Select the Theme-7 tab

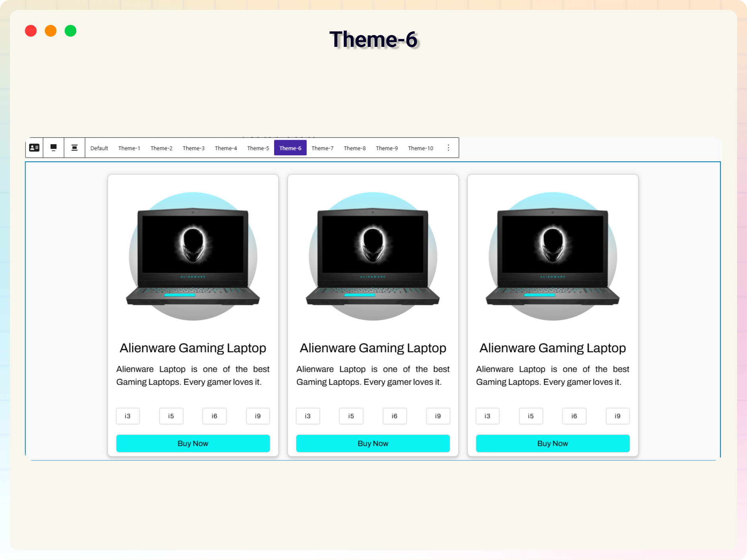coord(322,148)
